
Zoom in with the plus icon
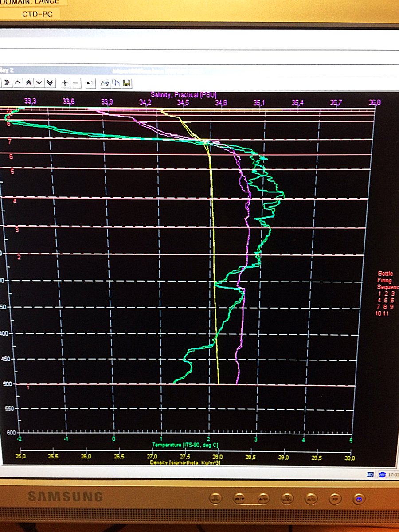[65, 83]
